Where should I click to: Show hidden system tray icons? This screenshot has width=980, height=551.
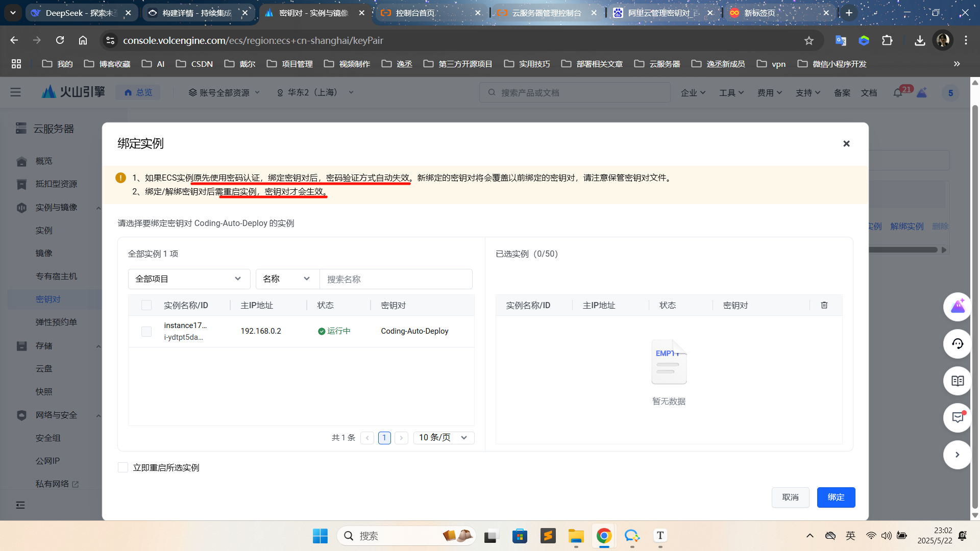coord(810,536)
